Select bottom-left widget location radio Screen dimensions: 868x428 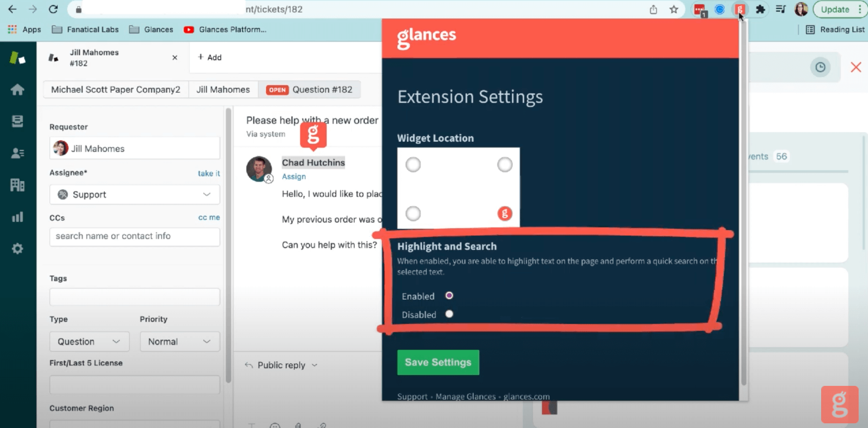tap(413, 214)
